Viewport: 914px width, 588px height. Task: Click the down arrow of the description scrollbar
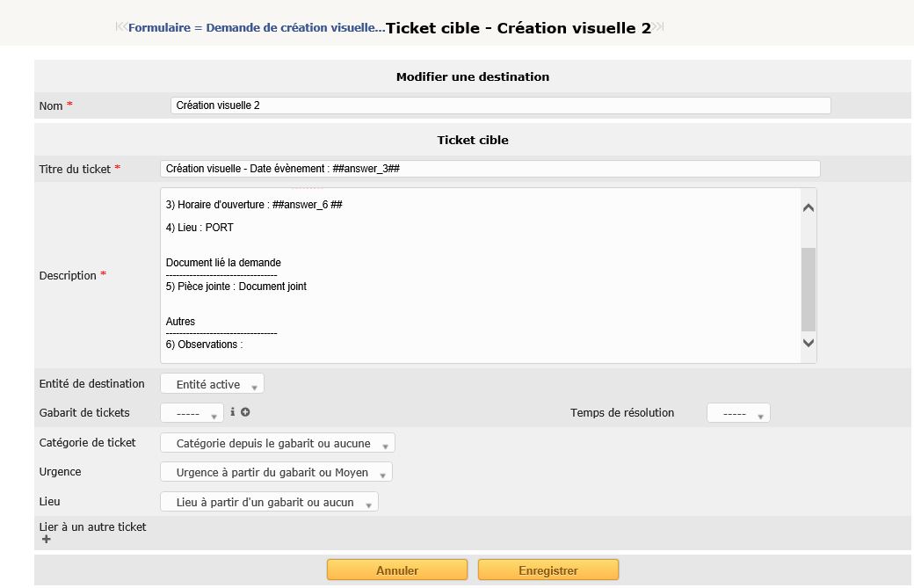[x=807, y=343]
